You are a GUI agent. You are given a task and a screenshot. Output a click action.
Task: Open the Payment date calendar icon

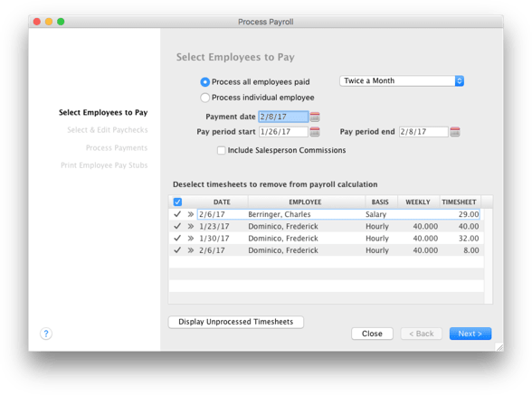tap(315, 117)
